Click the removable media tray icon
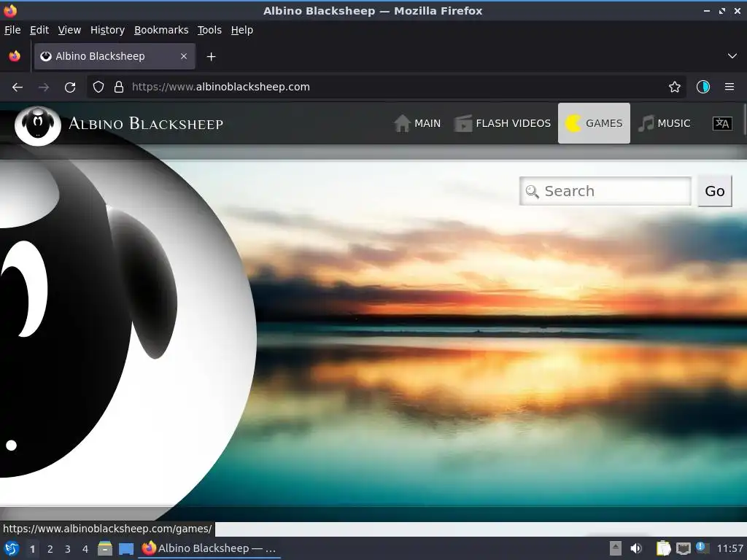This screenshot has width=747, height=560. tap(616, 548)
